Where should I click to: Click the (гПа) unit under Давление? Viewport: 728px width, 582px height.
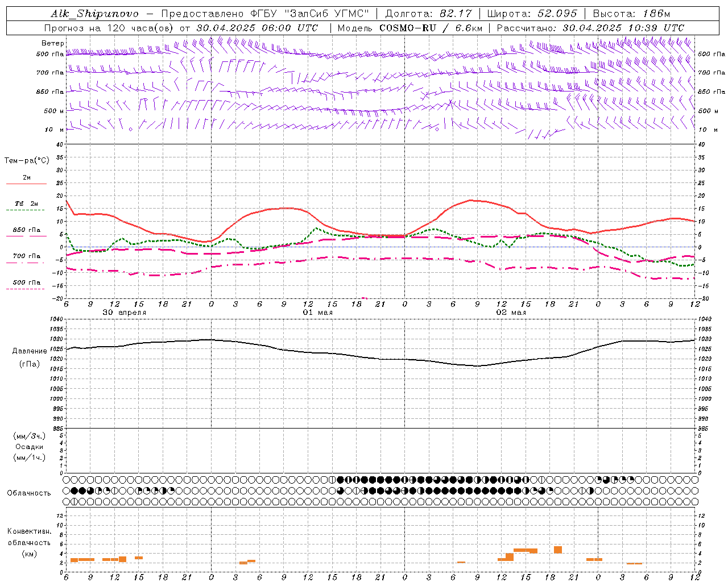(x=30, y=364)
